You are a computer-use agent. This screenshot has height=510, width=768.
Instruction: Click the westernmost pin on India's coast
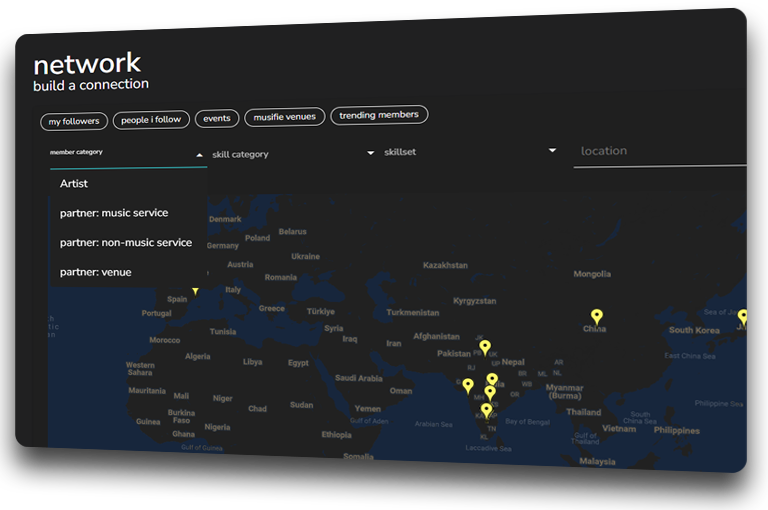[468, 386]
